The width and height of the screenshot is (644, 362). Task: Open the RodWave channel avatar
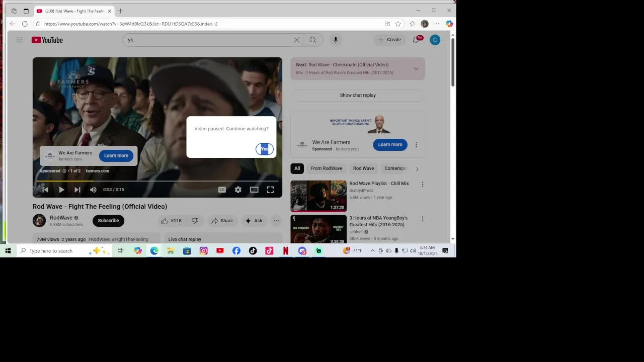coord(39,221)
